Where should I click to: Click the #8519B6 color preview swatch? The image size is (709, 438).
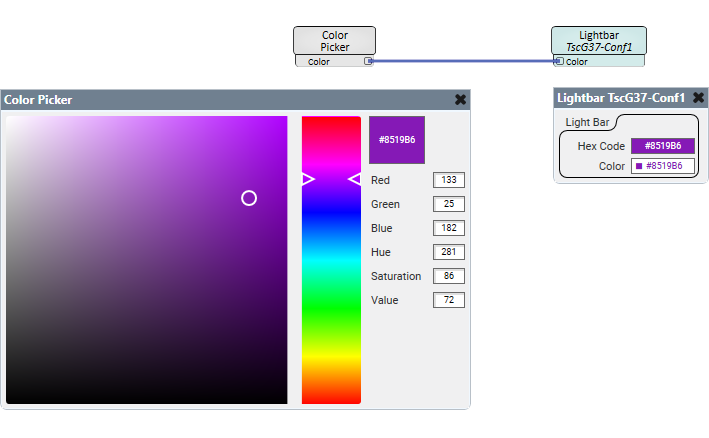coord(397,140)
